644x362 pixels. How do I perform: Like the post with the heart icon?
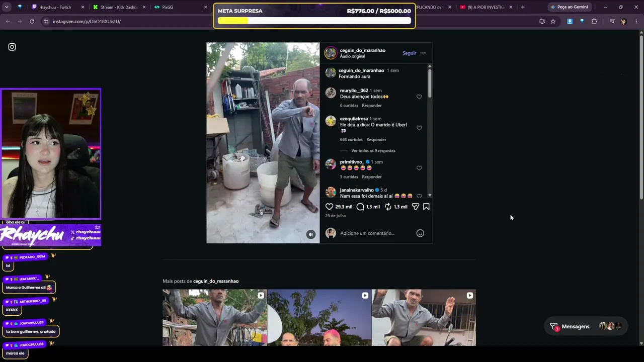329,207
